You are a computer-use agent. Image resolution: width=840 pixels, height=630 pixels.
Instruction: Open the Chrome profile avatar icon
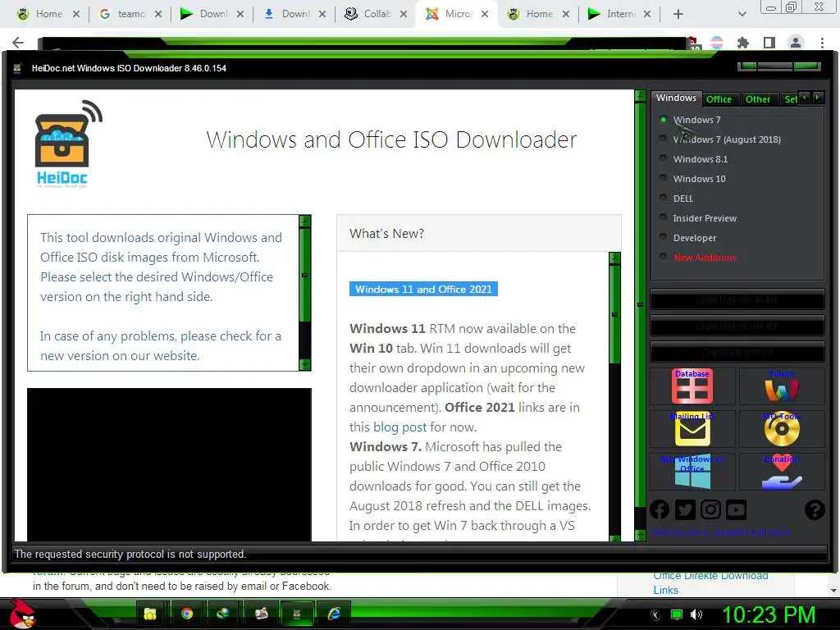point(796,43)
